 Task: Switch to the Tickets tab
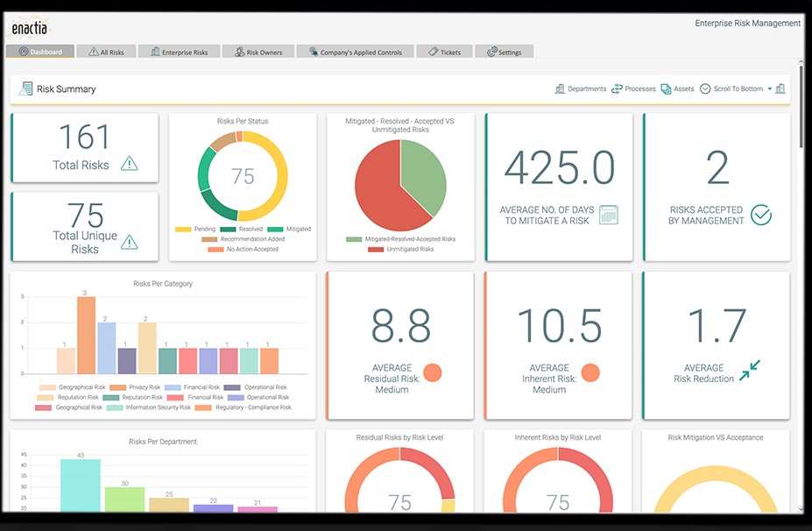[445, 52]
